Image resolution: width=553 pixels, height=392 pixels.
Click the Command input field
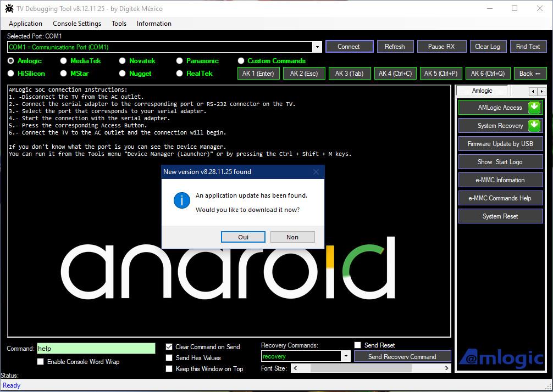[x=96, y=348]
